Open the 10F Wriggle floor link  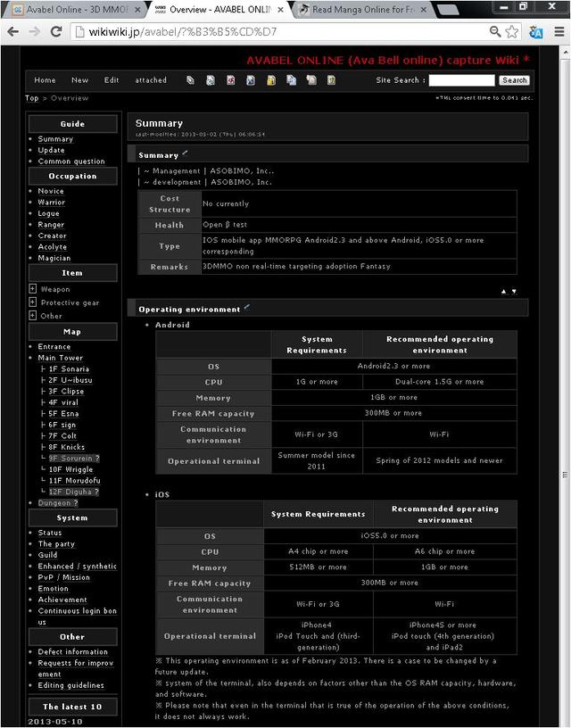[x=70, y=469]
